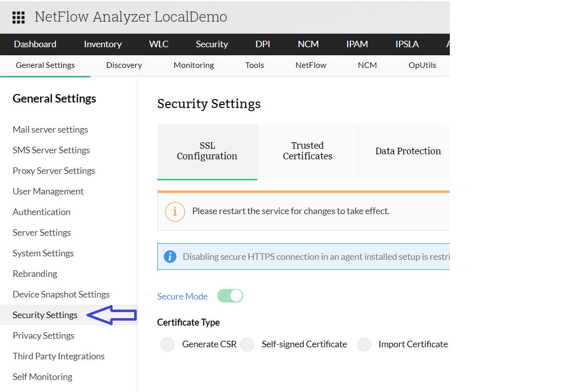Open the apps grid launcher icon
579x392 pixels.
click(19, 17)
